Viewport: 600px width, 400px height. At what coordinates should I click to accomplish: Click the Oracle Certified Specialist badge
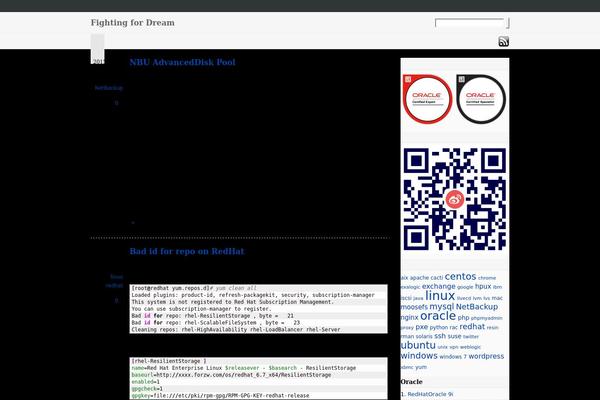coord(481,99)
